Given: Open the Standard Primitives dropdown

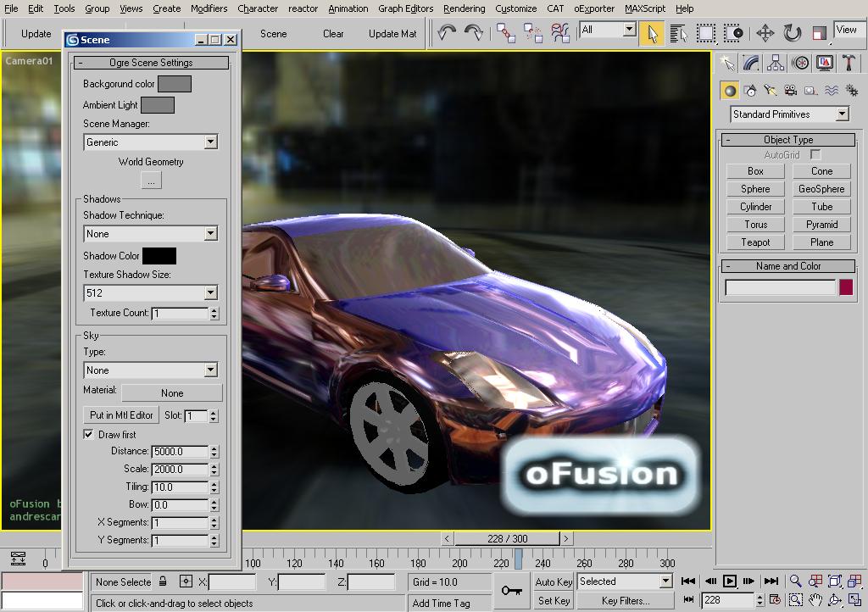Looking at the screenshot, I should point(789,114).
